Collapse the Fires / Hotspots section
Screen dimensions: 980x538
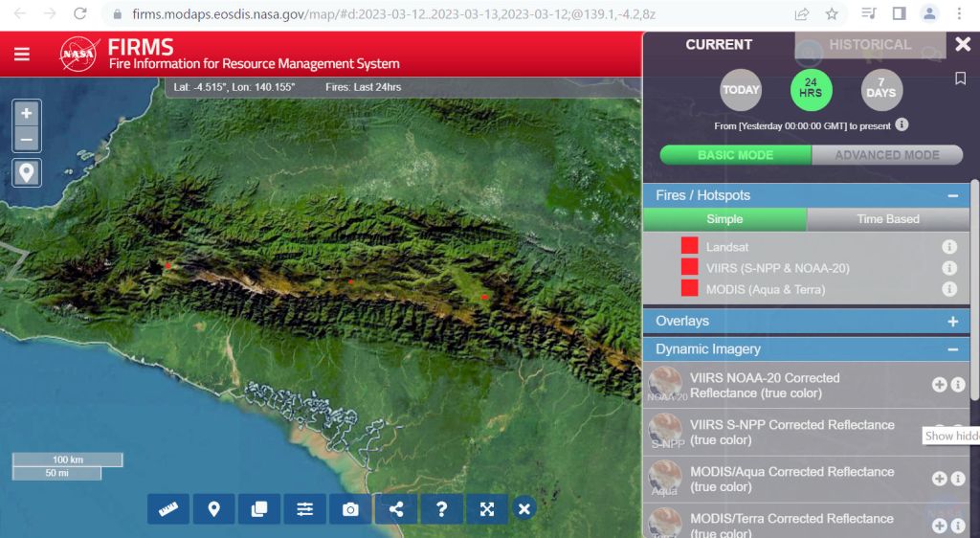click(x=952, y=195)
